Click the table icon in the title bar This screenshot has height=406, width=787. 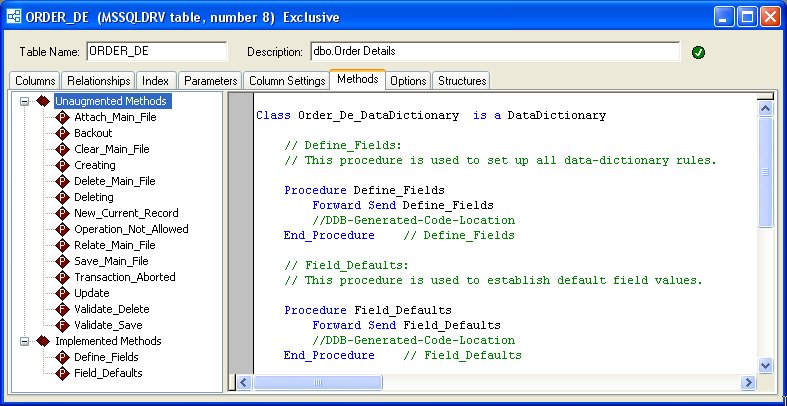(x=14, y=18)
